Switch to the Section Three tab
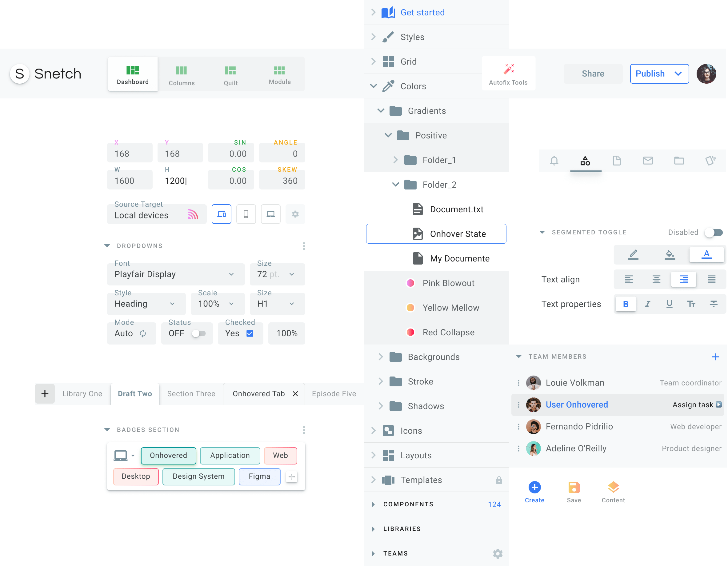 coord(191,394)
